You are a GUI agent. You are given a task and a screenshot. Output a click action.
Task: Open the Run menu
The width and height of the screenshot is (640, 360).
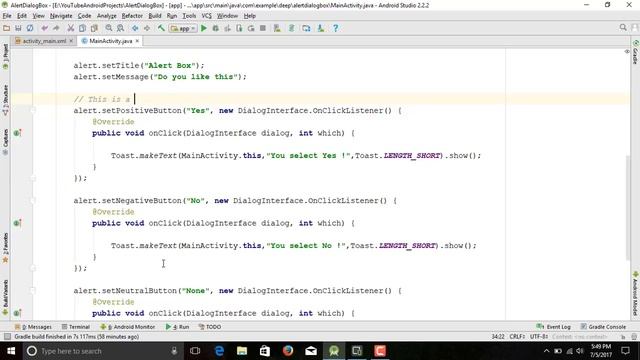[172, 16]
